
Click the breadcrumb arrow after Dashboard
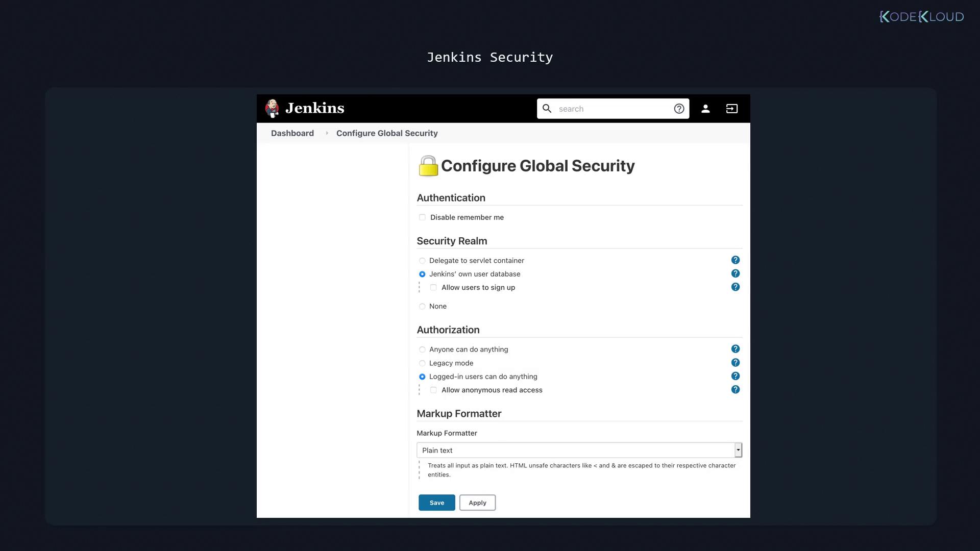click(327, 133)
